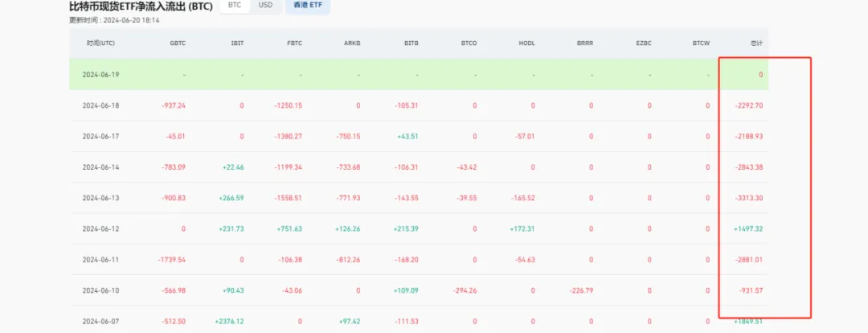Switch units to the USD tab
Image resolution: width=868 pixels, height=333 pixels.
pyautogui.click(x=265, y=5)
